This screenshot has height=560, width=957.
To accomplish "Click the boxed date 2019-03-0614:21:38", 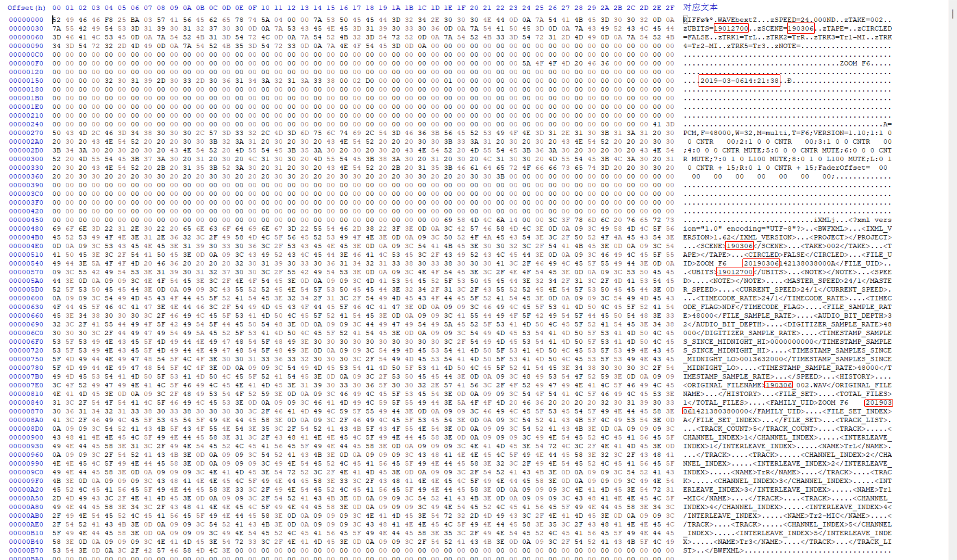I will pyautogui.click(x=739, y=81).
